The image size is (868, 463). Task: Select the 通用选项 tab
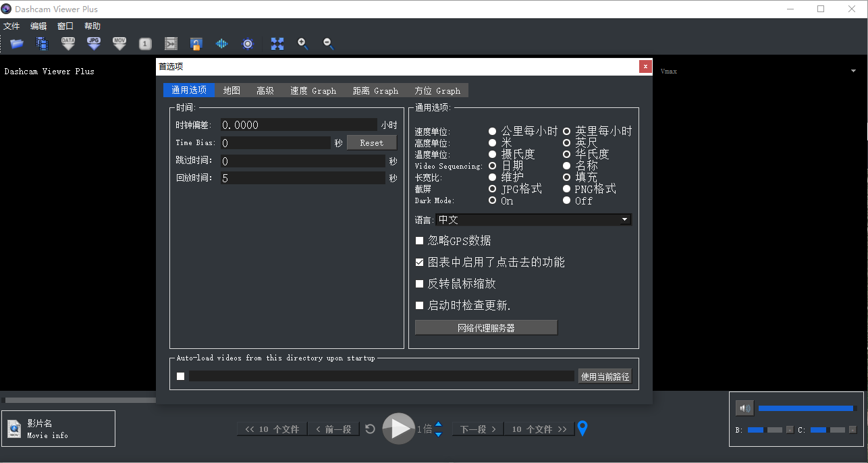tap(189, 90)
